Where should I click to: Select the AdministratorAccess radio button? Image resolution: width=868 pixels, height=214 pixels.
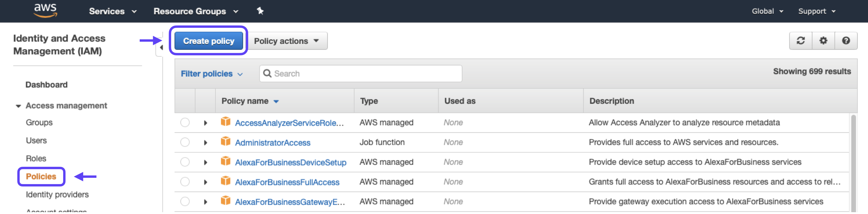pyautogui.click(x=185, y=142)
